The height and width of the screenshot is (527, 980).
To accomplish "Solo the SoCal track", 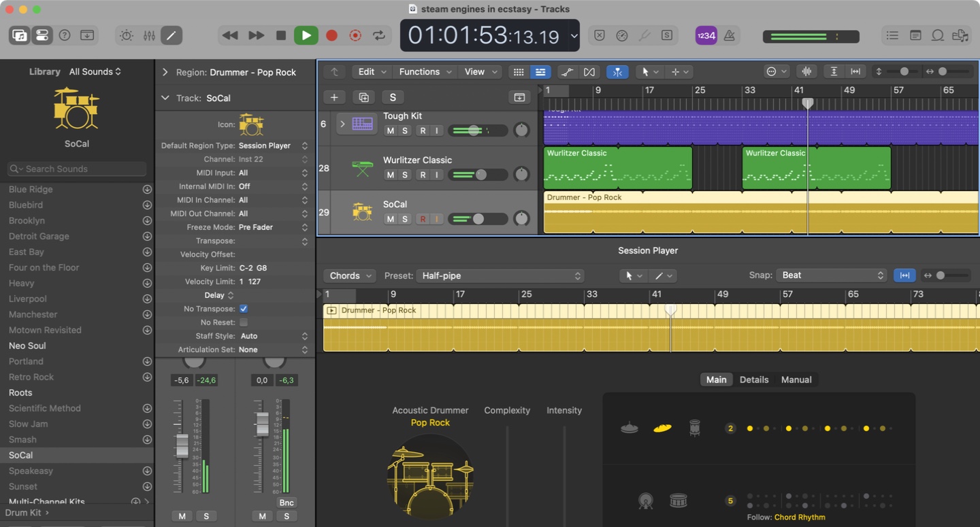I will click(x=405, y=219).
